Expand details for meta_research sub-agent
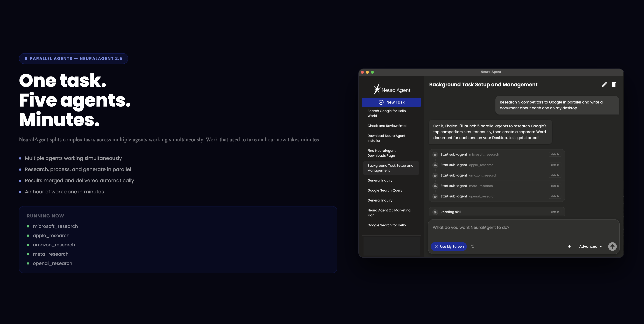Image resolution: width=644 pixels, height=324 pixels. [x=555, y=186]
